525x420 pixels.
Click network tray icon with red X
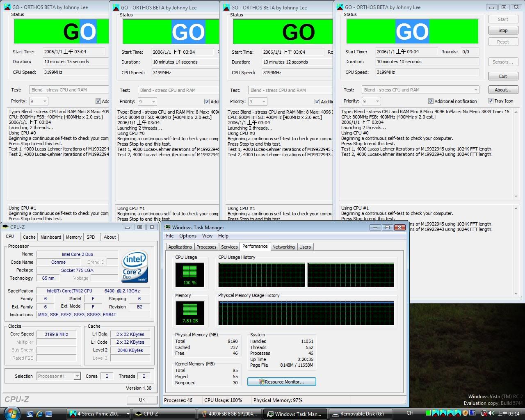pyautogui.click(x=484, y=413)
